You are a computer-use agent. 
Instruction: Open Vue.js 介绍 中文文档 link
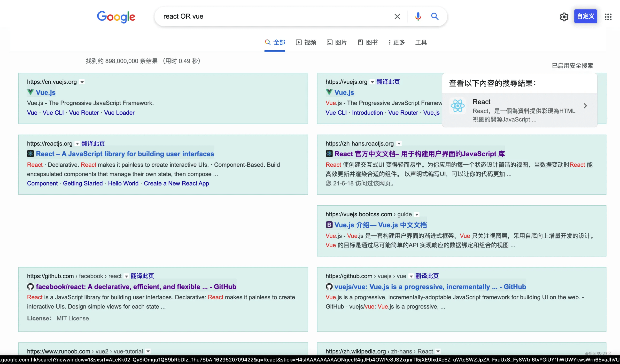381,225
